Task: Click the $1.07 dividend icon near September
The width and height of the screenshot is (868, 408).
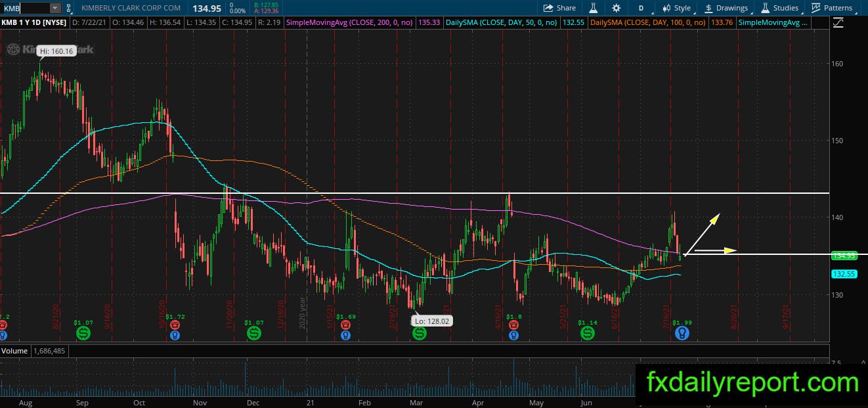Action: point(83,334)
